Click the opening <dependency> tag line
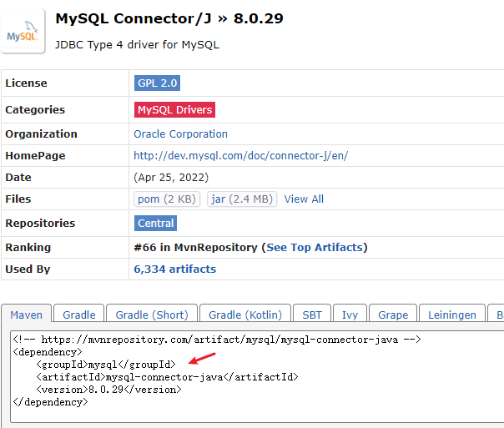This screenshot has height=428, width=504. pos(48,352)
